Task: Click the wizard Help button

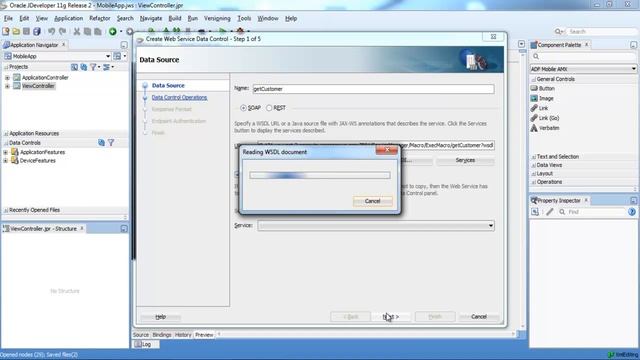Action: point(160,317)
